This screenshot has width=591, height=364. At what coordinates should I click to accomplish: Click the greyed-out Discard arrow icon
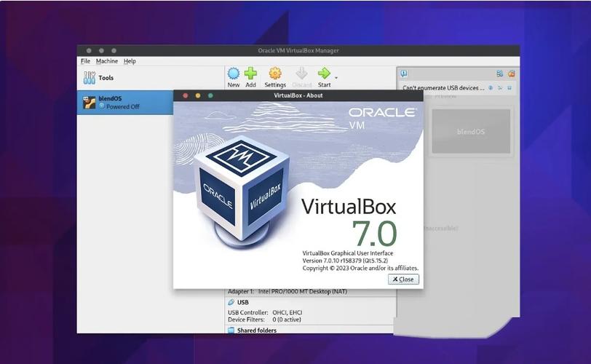(x=301, y=74)
